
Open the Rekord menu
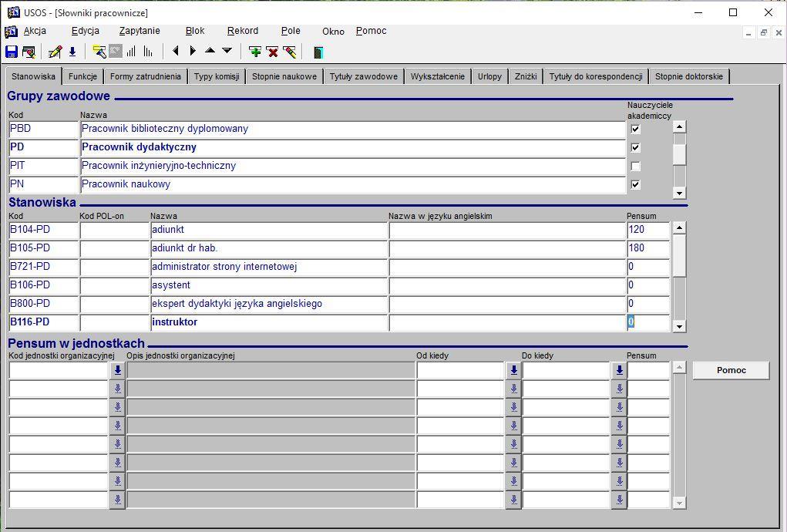pyautogui.click(x=243, y=31)
